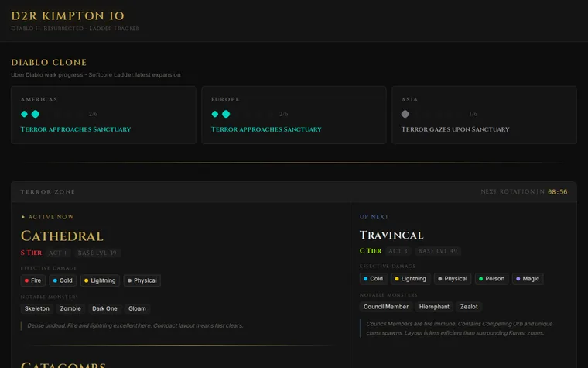The width and height of the screenshot is (588, 368).
Task: Click the S Tier badge
Action: 31,253
